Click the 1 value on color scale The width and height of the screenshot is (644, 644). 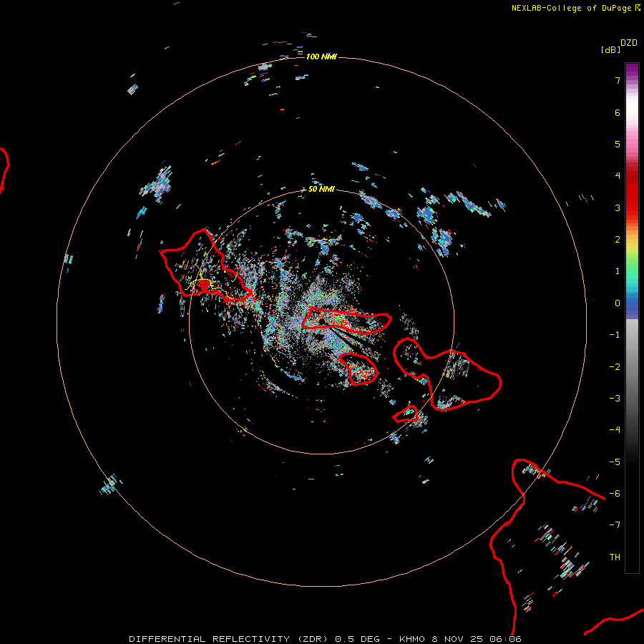(618, 271)
